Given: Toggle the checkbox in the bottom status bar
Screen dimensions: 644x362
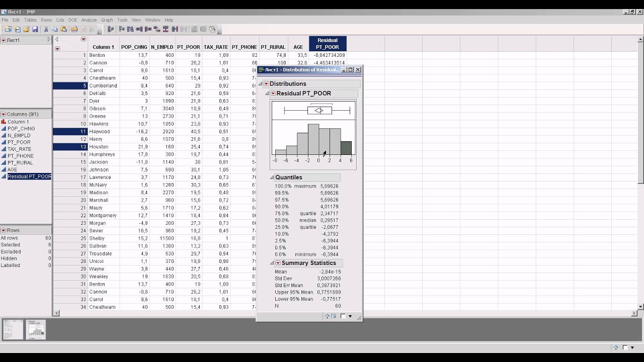Looking at the screenshot, I should (625, 347).
